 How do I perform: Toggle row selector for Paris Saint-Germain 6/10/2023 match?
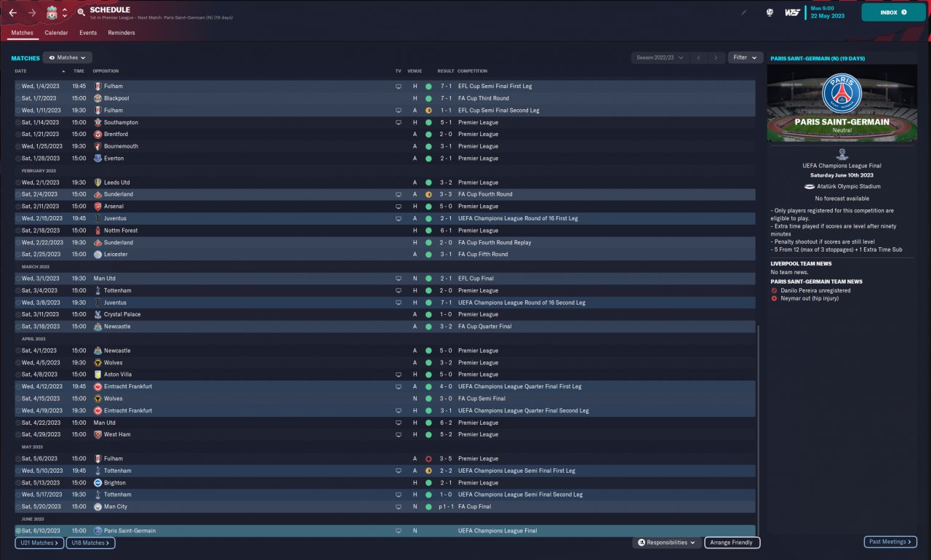point(18,531)
